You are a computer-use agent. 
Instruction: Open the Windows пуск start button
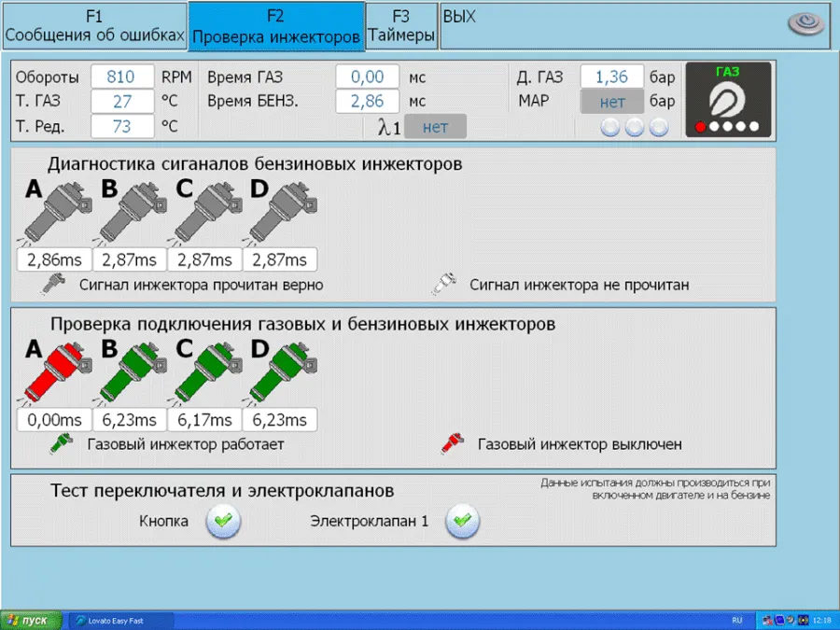click(x=31, y=621)
